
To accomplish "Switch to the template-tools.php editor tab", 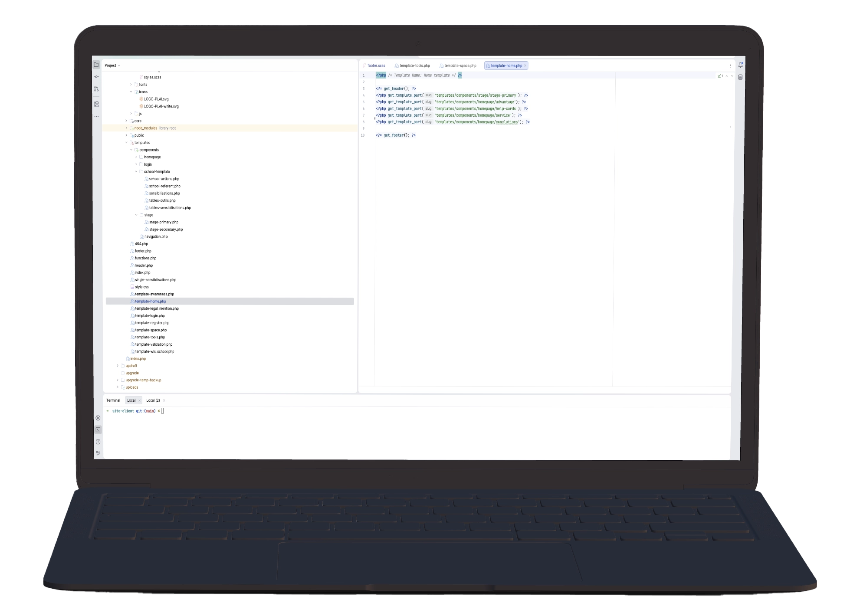I will (x=412, y=66).
